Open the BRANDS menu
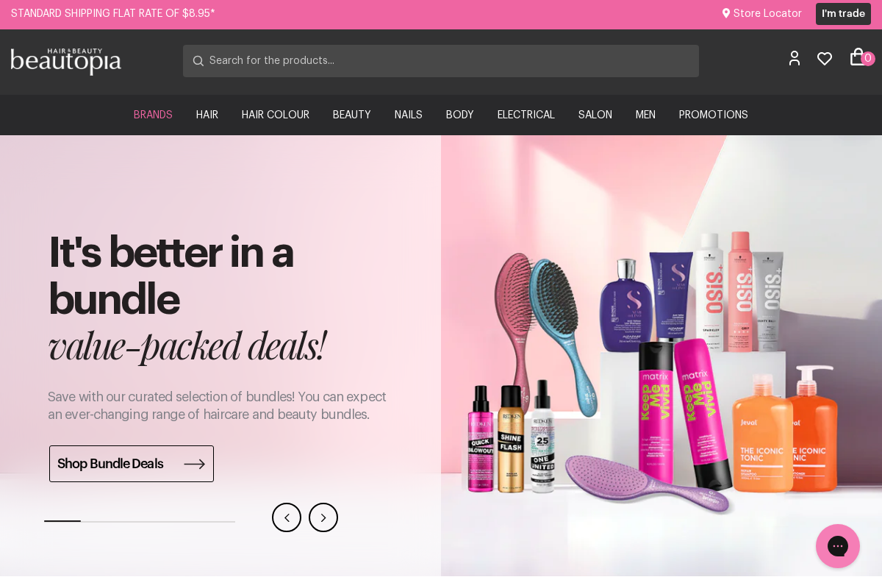The width and height of the screenshot is (882, 588). coord(153,115)
